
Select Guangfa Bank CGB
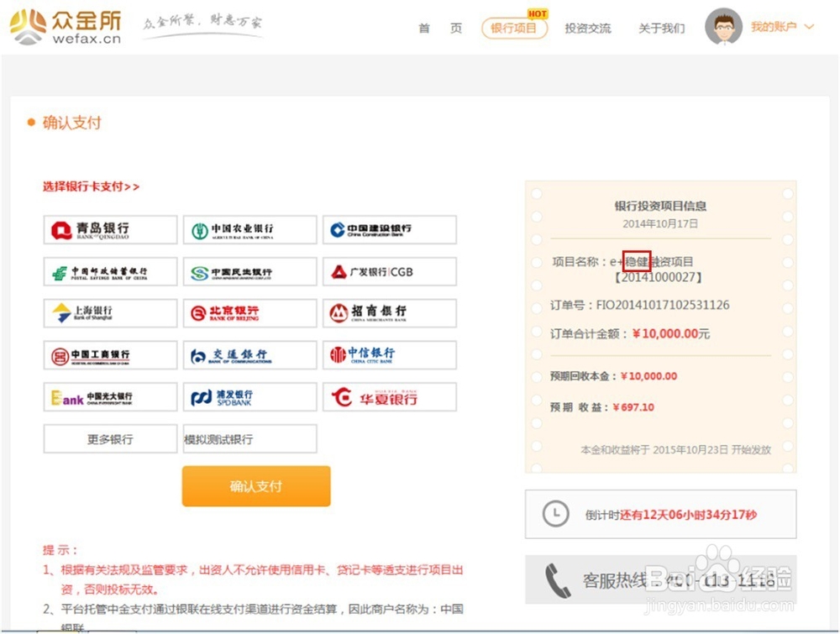click(x=390, y=271)
